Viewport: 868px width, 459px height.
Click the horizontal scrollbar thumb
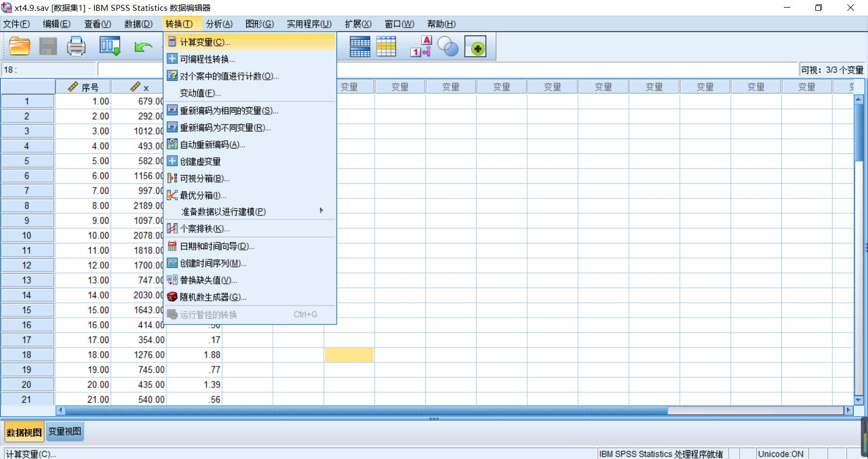366,410
